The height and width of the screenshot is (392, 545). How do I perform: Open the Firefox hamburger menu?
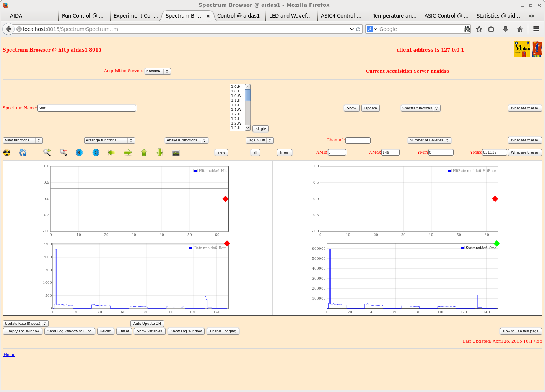[536, 29]
